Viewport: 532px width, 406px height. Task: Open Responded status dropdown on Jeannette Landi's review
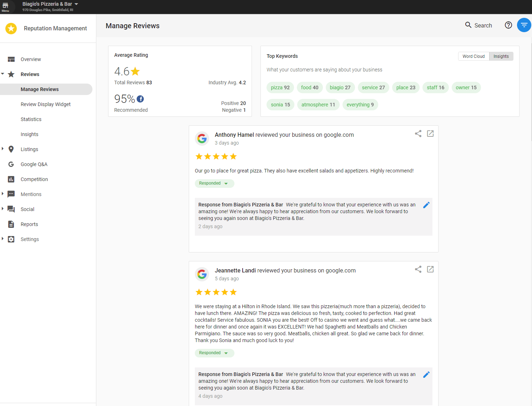coord(214,353)
